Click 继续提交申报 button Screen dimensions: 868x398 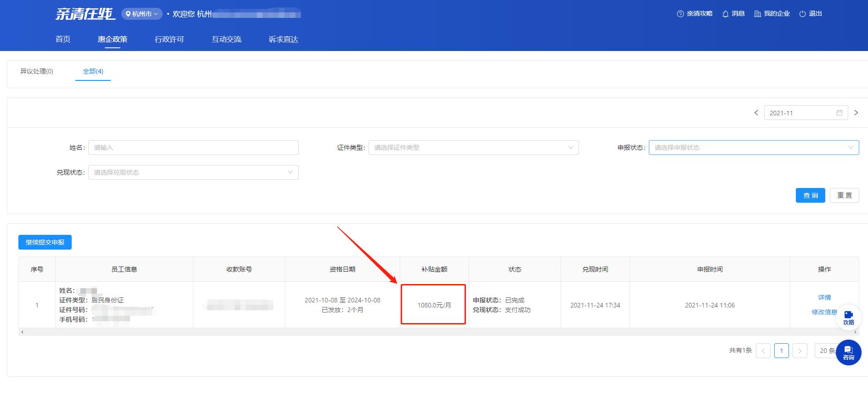coord(45,242)
